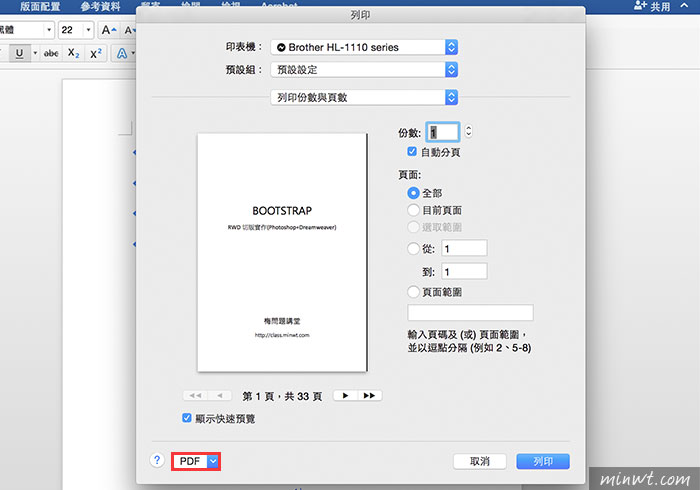The image size is (700, 490).
Task: Click the 到 to page number field
Action: tap(464, 271)
